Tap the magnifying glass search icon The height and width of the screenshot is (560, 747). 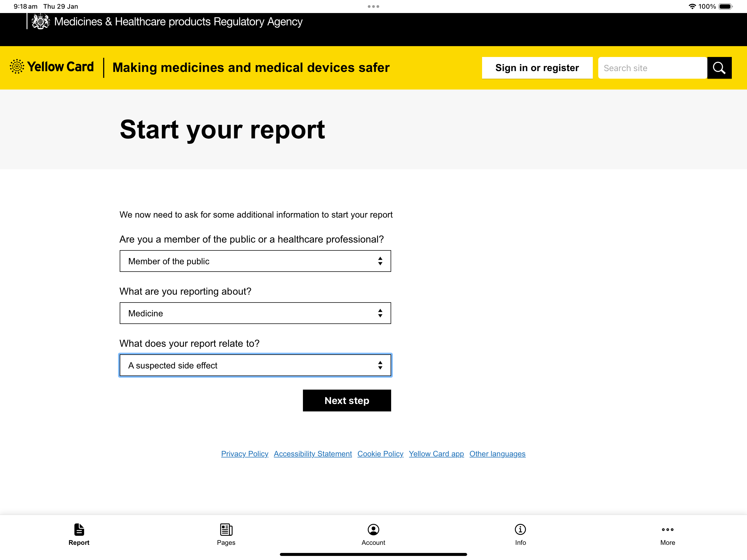(x=719, y=68)
